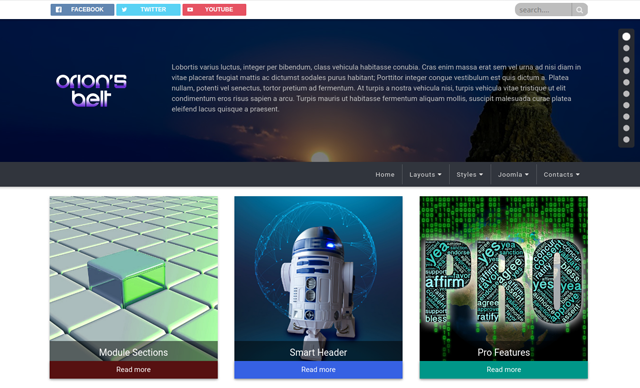Viewport: 640px width, 388px height.
Task: Click the Orion's Belt logo
Action: coord(91,90)
